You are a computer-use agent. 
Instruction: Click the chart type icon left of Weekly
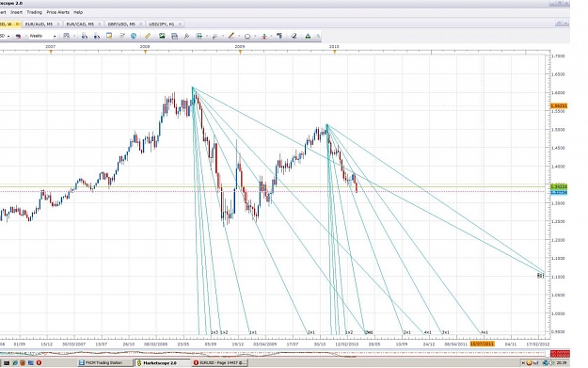tap(18, 36)
